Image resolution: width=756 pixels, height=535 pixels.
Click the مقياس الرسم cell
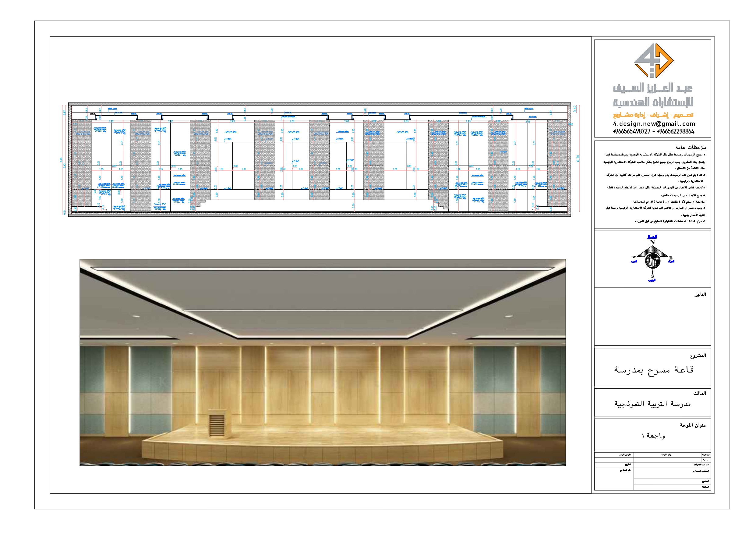(x=614, y=455)
